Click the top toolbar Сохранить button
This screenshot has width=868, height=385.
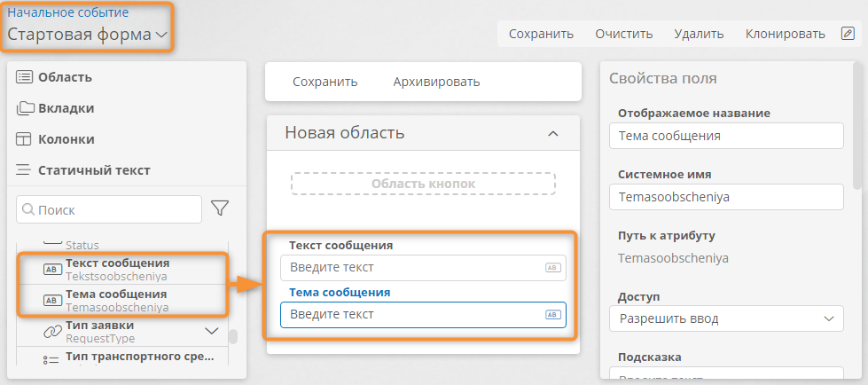coord(541,34)
